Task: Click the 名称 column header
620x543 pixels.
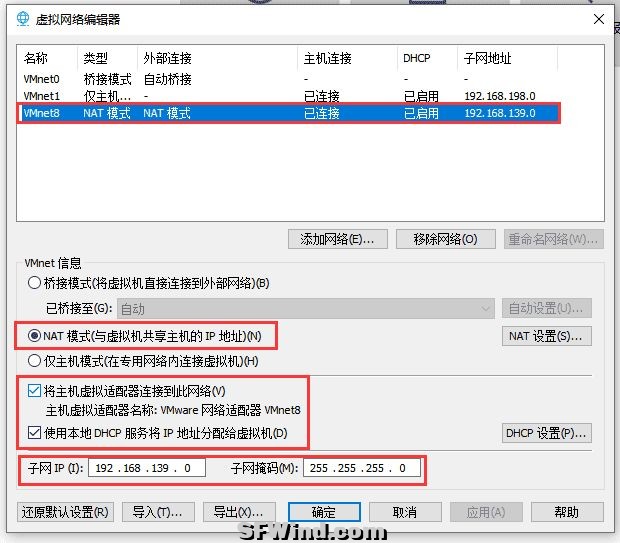Action: coord(48,58)
